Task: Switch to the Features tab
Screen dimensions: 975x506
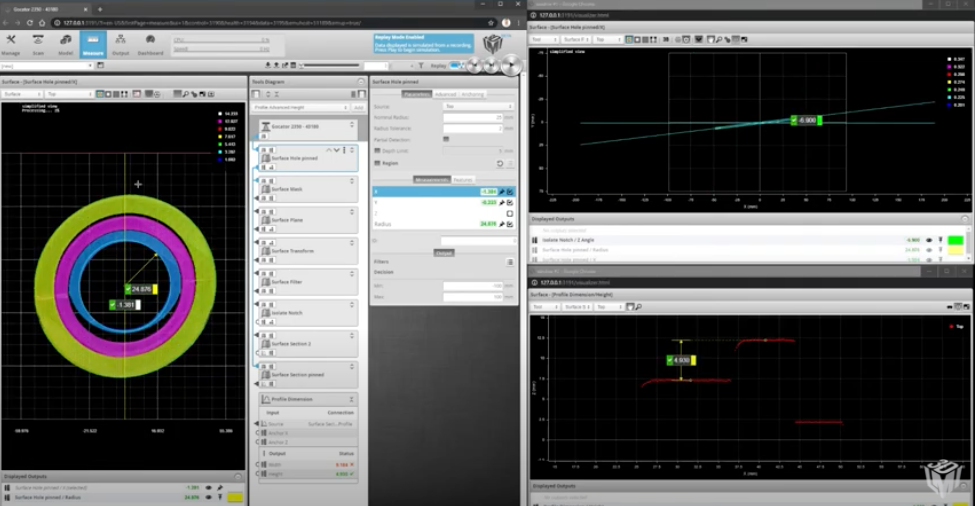Action: tap(463, 180)
